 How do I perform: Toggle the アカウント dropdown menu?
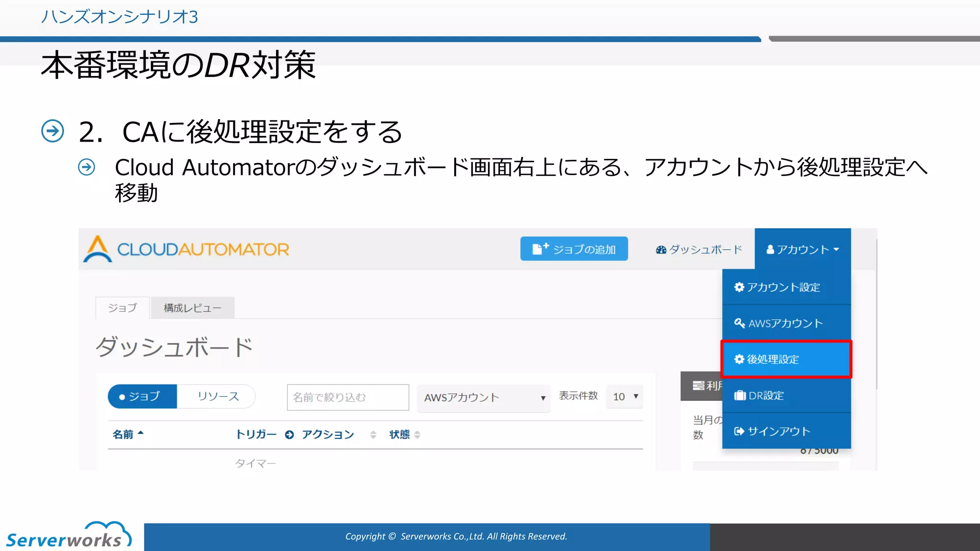point(802,249)
